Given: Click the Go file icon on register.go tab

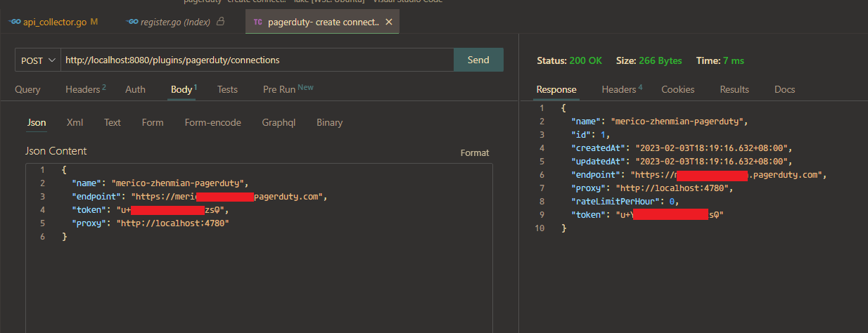Looking at the screenshot, I should point(132,22).
